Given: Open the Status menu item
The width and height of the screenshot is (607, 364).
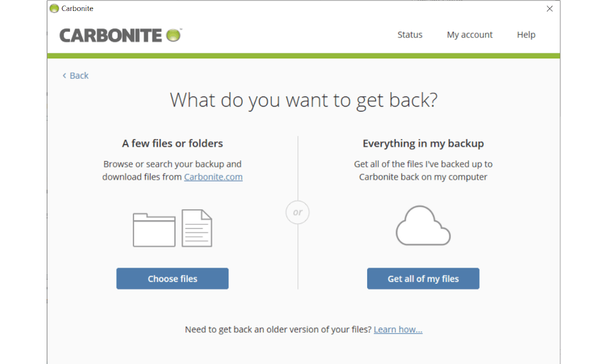Looking at the screenshot, I should point(410,35).
